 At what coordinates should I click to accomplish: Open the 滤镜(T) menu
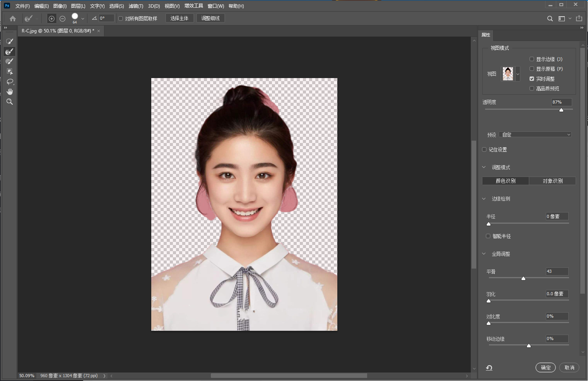tap(136, 6)
